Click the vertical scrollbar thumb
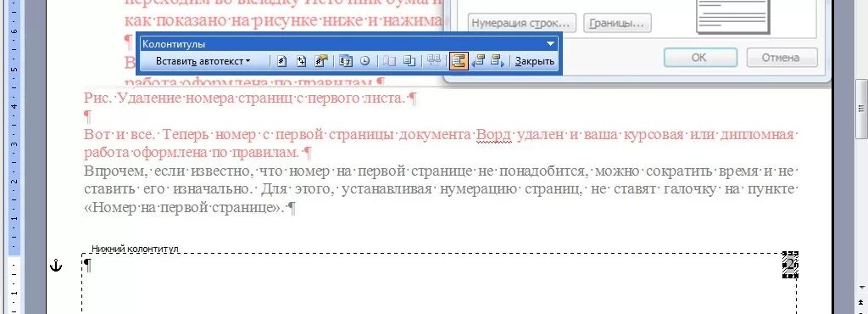 (861, 109)
